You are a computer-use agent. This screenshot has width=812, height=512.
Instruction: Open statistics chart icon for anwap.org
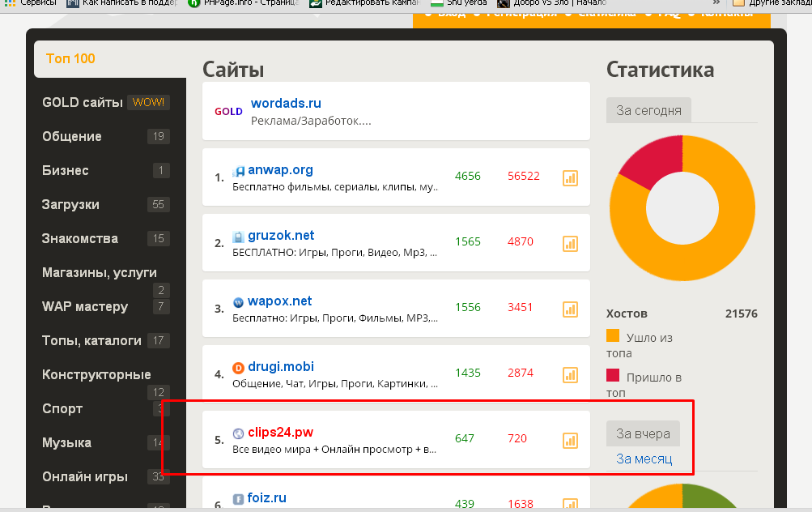click(570, 178)
